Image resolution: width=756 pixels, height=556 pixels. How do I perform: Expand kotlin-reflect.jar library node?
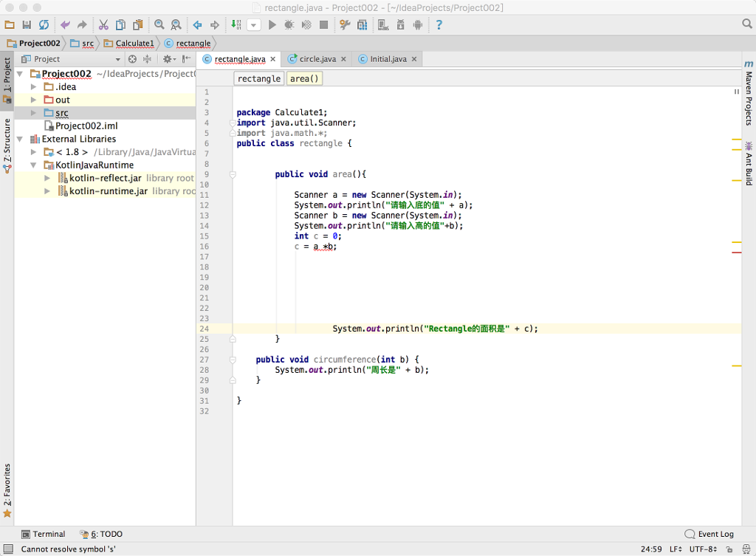pyautogui.click(x=47, y=178)
